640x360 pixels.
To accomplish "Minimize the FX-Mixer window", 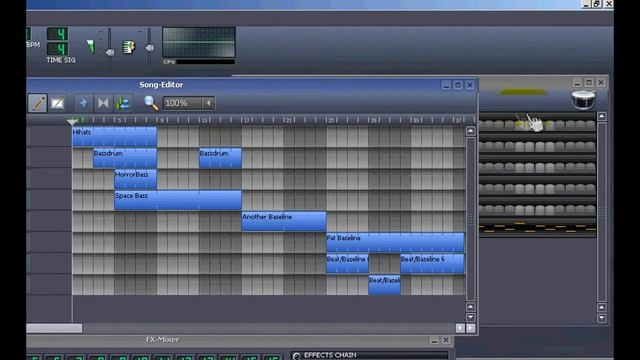I will (434, 340).
